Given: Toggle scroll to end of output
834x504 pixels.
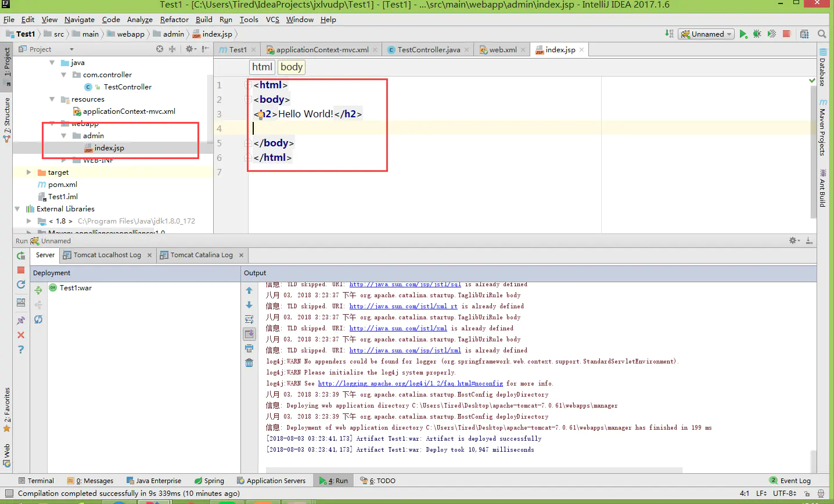Looking at the screenshot, I should (x=249, y=334).
